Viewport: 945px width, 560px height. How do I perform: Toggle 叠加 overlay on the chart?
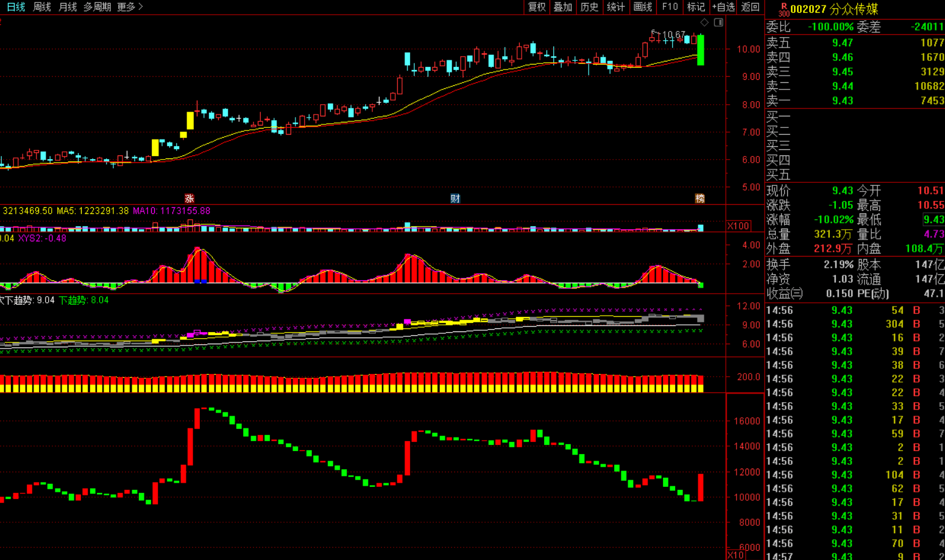[x=562, y=7]
